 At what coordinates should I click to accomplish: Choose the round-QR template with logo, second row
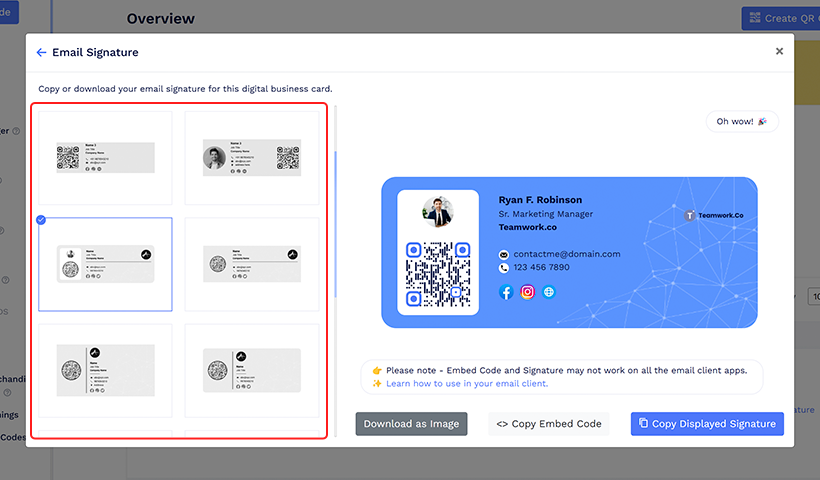(x=252, y=264)
